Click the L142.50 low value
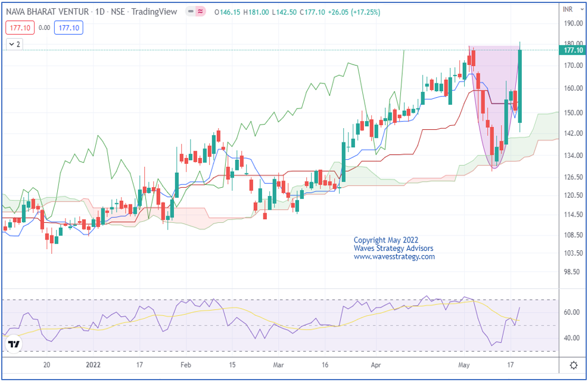Image resolution: width=588 pixels, height=382 pixels. (x=285, y=13)
